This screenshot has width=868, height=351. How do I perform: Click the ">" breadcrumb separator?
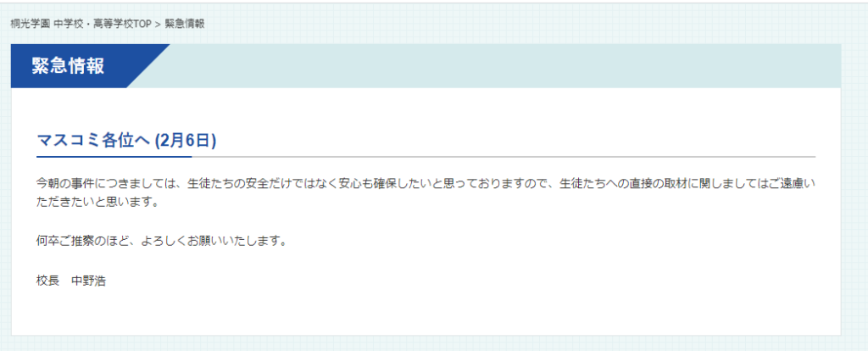[159, 25]
